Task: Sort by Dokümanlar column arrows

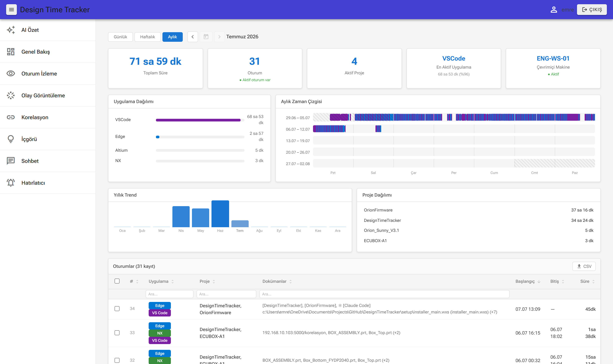Action: pos(291,282)
